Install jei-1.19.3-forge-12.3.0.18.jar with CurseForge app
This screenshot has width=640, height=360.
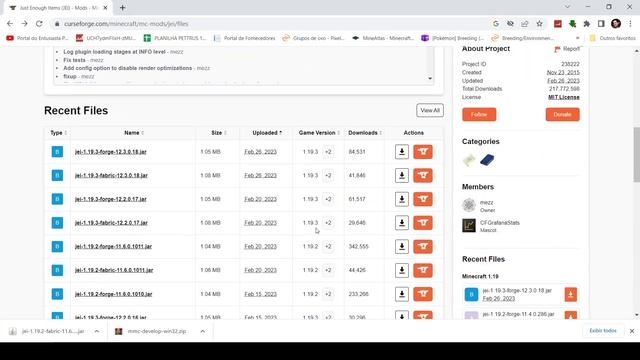pyautogui.click(x=423, y=152)
